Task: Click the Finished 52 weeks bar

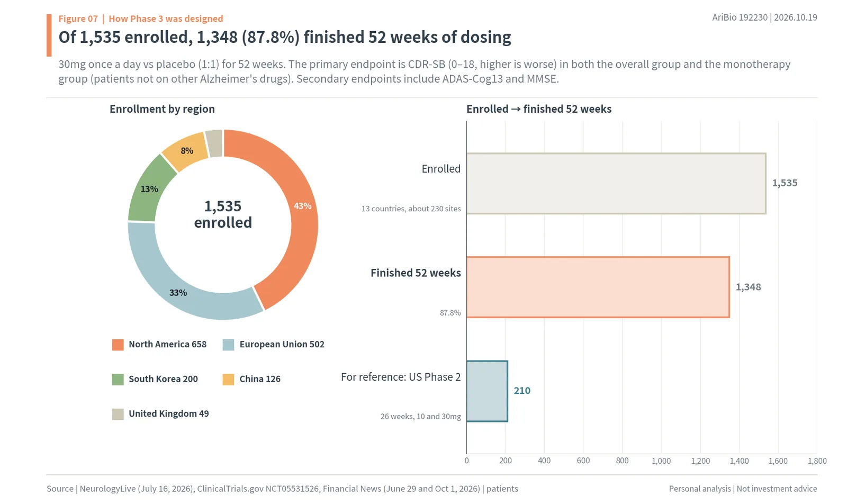Action: pyautogui.click(x=598, y=287)
